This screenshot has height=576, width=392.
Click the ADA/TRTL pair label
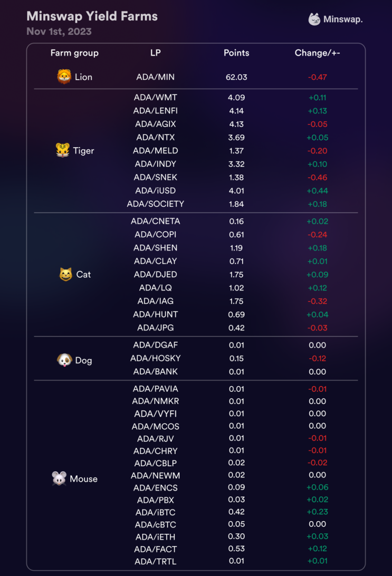click(155, 561)
